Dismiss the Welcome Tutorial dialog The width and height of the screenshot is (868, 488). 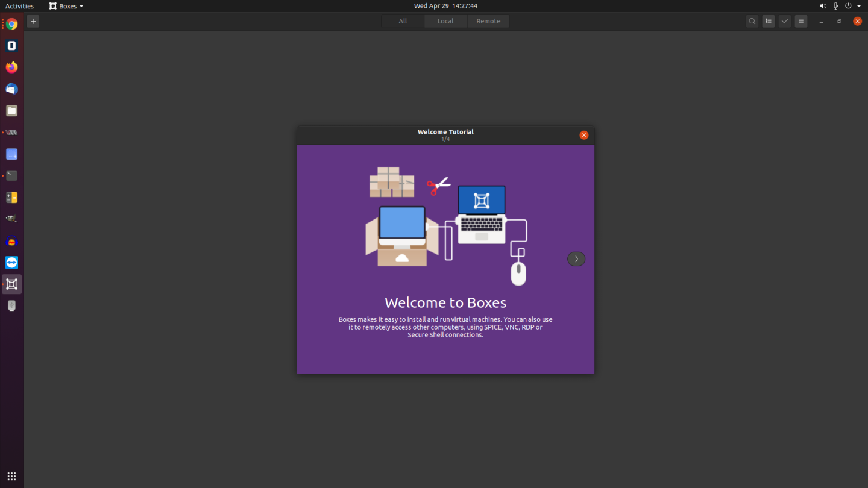pyautogui.click(x=583, y=135)
